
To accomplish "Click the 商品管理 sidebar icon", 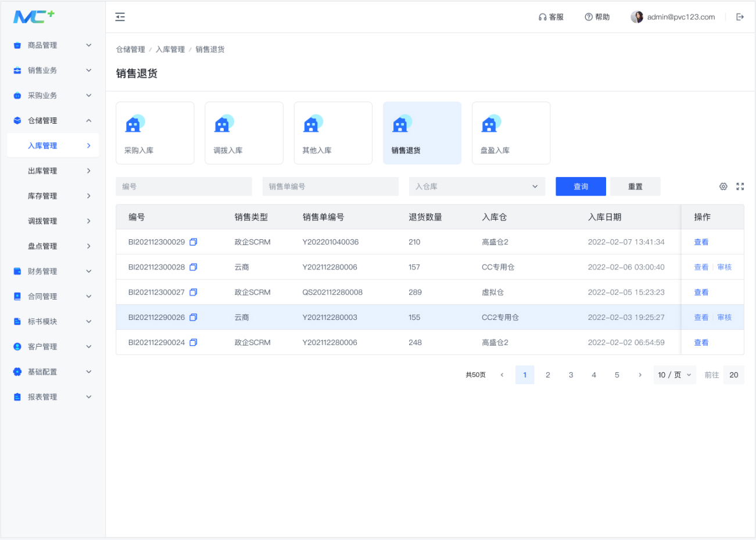I will (x=17, y=45).
